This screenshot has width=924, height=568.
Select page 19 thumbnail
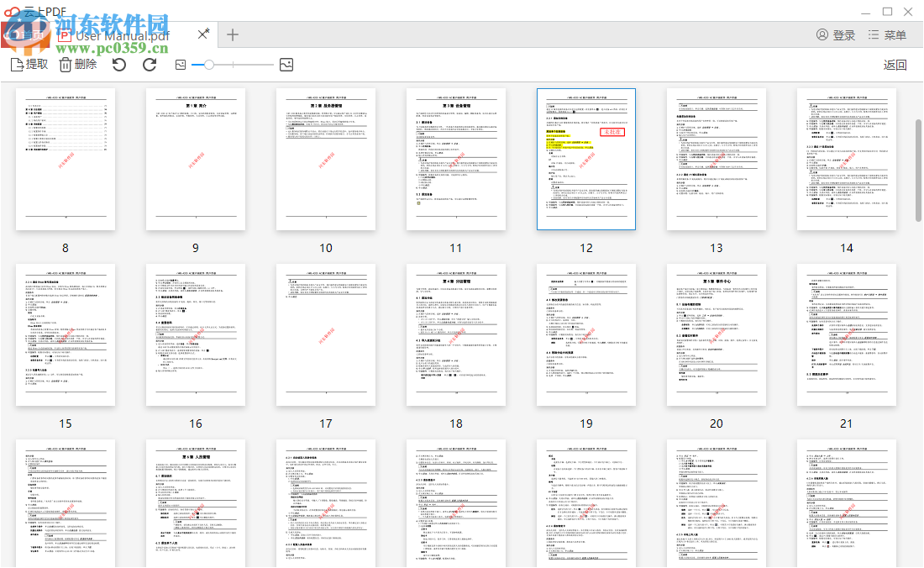coord(586,334)
